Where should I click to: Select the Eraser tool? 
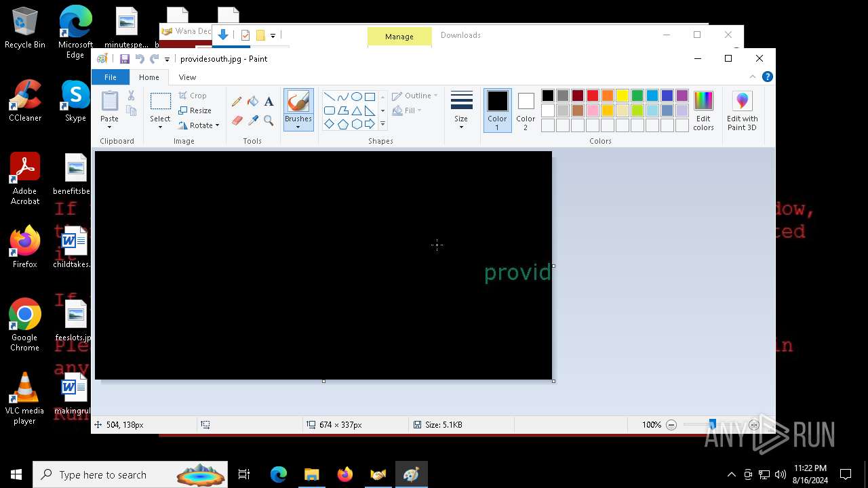(x=237, y=121)
